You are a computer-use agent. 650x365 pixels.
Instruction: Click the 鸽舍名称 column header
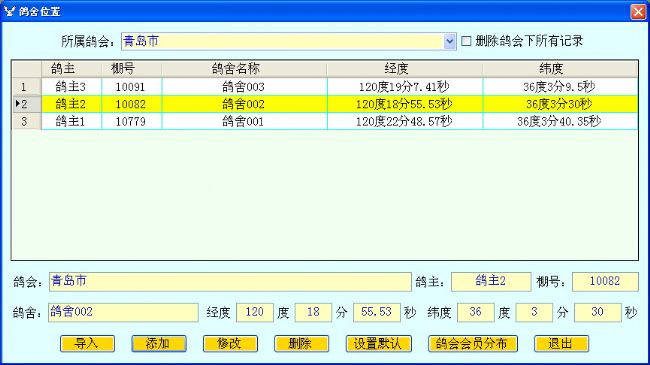244,68
